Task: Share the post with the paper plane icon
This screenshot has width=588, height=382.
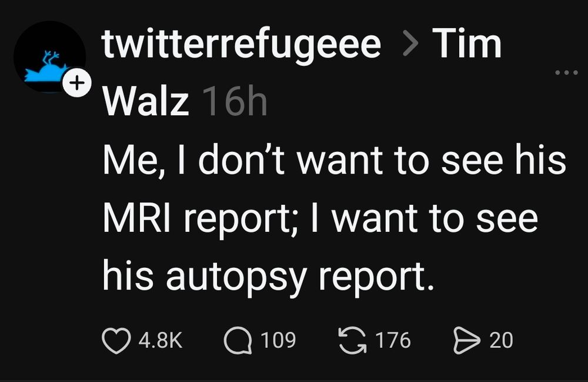Action: click(467, 341)
